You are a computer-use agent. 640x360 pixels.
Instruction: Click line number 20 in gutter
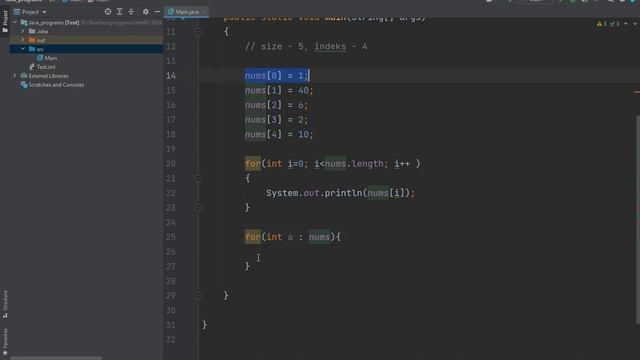[171, 164]
